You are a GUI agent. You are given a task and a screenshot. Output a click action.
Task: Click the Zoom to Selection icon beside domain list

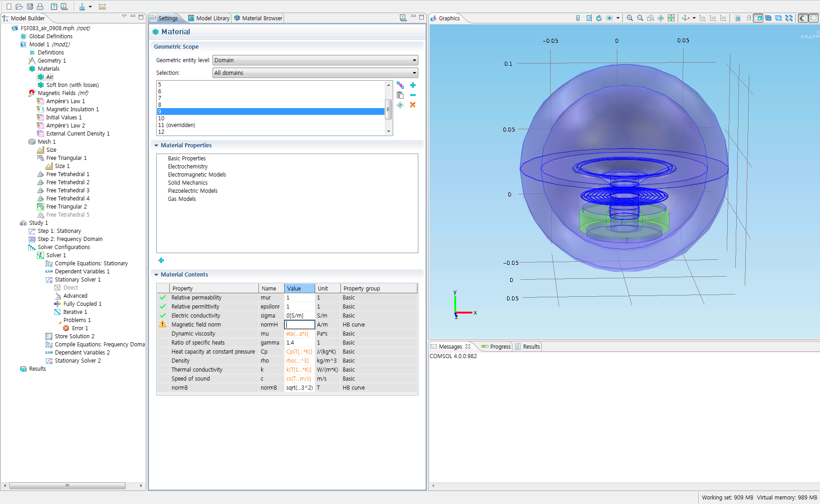click(x=400, y=105)
